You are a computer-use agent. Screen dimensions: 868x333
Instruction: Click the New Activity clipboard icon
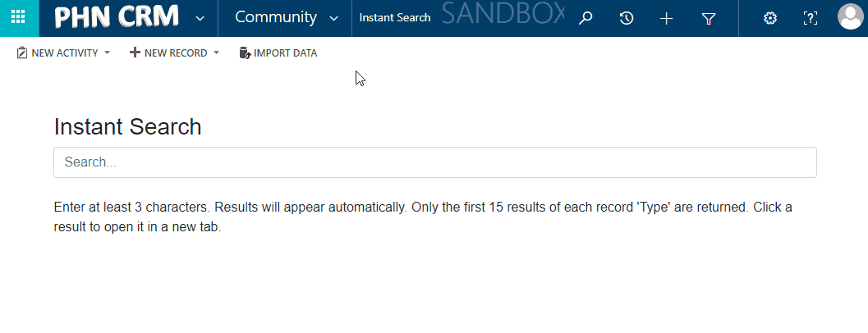(22, 52)
